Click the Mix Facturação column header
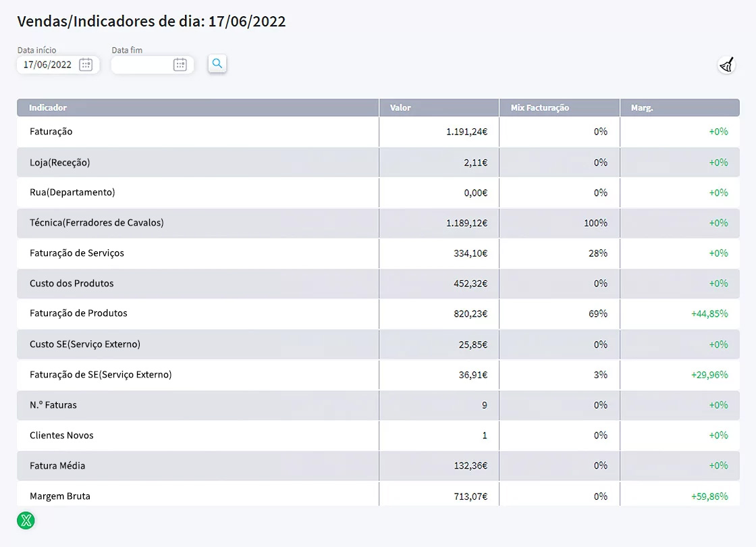 [540, 108]
